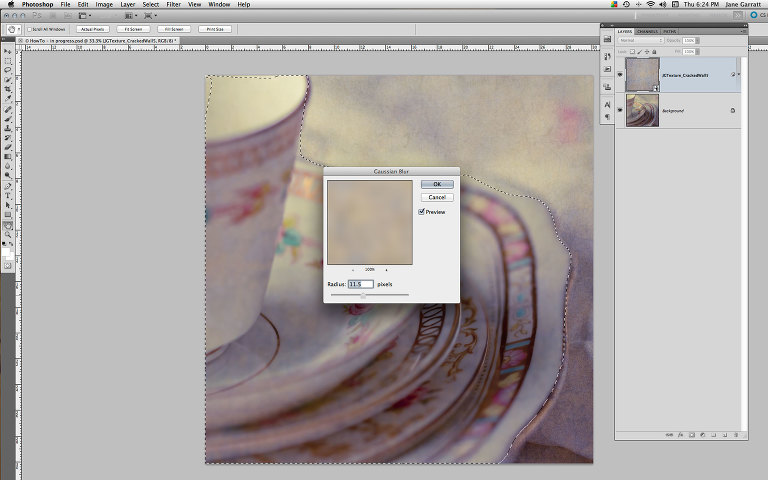Select the Crop tool
Viewport: 768px width, 480px height.
pyautogui.click(x=7, y=90)
